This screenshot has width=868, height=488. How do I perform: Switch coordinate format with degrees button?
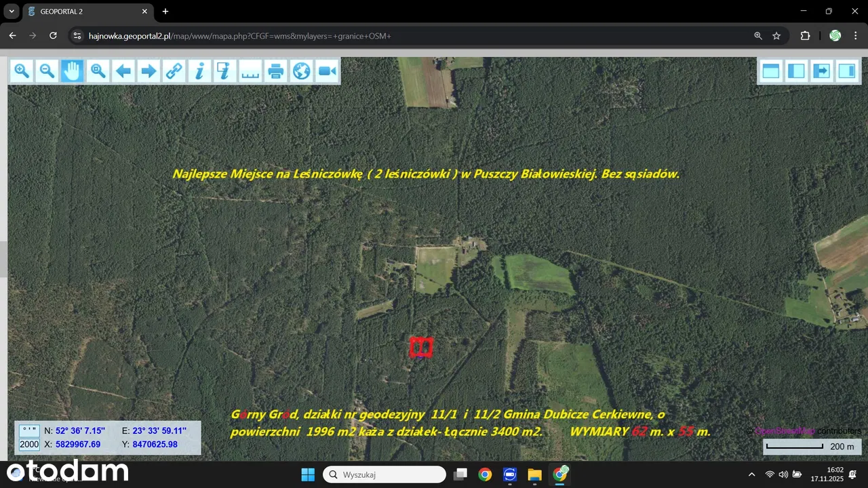(x=29, y=430)
